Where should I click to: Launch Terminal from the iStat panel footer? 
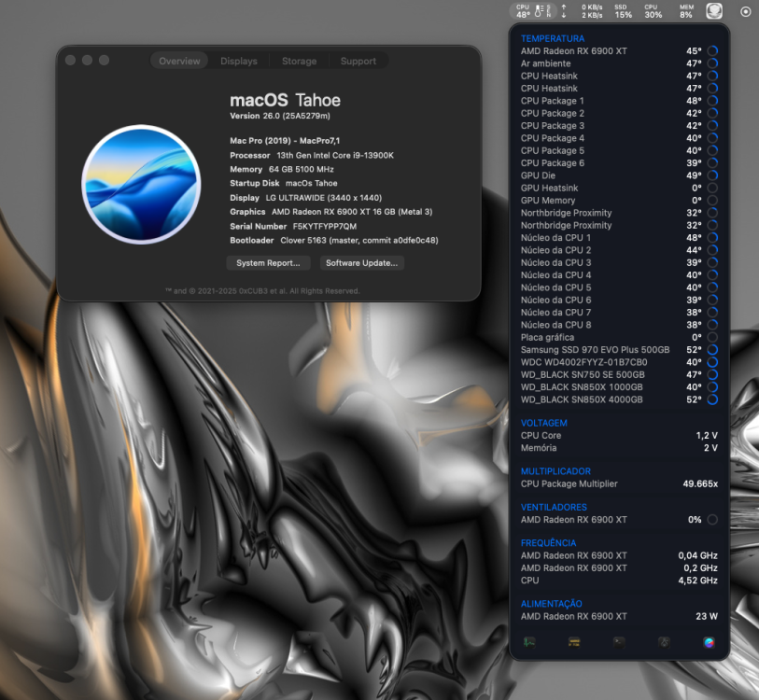pyautogui.click(x=619, y=642)
